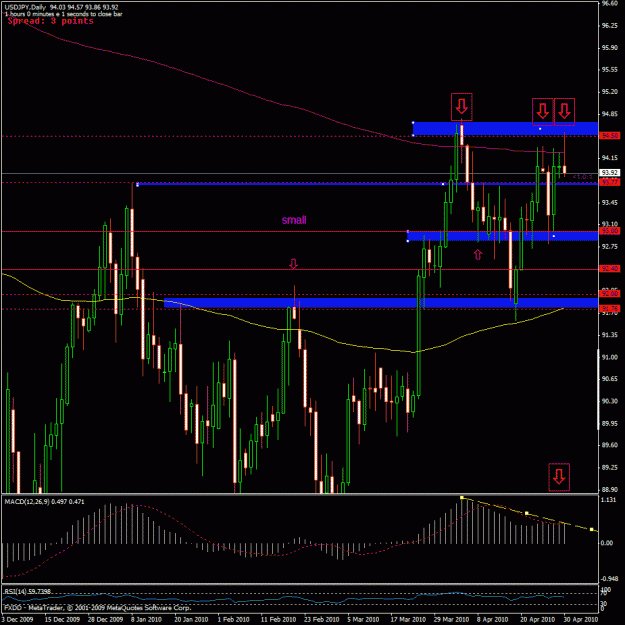625x625 pixels.
Task: Click the 8 Apr 2010 date label
Action: [x=493, y=619]
